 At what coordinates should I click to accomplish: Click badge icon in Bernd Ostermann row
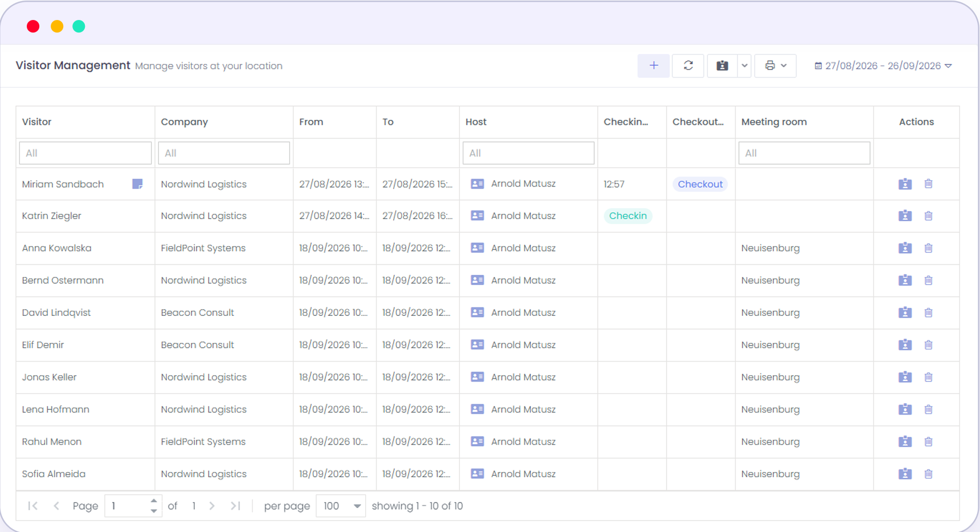(905, 280)
